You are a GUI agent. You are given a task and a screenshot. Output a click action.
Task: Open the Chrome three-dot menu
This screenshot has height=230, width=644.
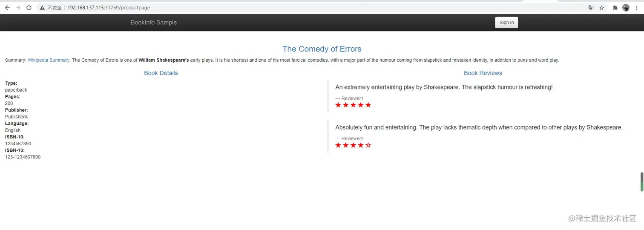[637, 8]
